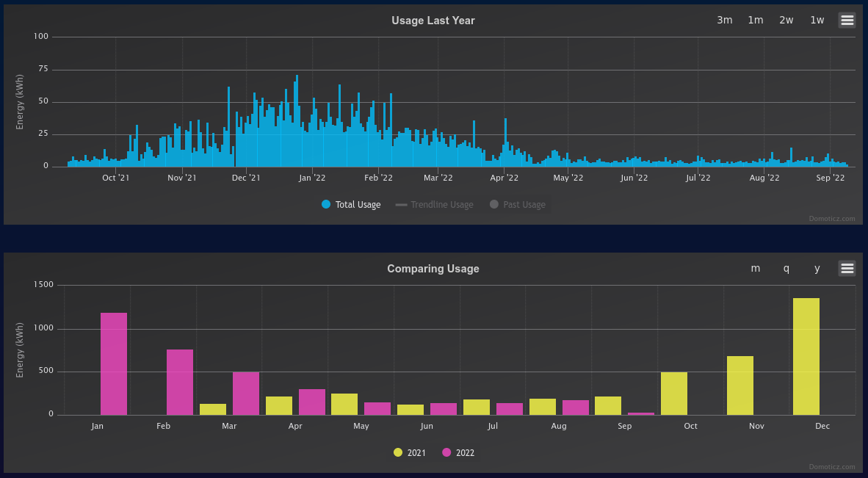Click the "Nov '21" axis label
The height and width of the screenshot is (478, 868).
[x=182, y=178]
